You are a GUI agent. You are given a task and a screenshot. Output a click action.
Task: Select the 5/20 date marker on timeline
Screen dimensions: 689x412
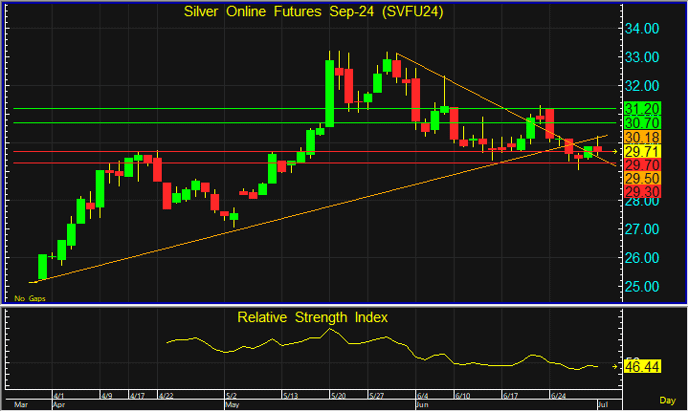click(x=338, y=394)
